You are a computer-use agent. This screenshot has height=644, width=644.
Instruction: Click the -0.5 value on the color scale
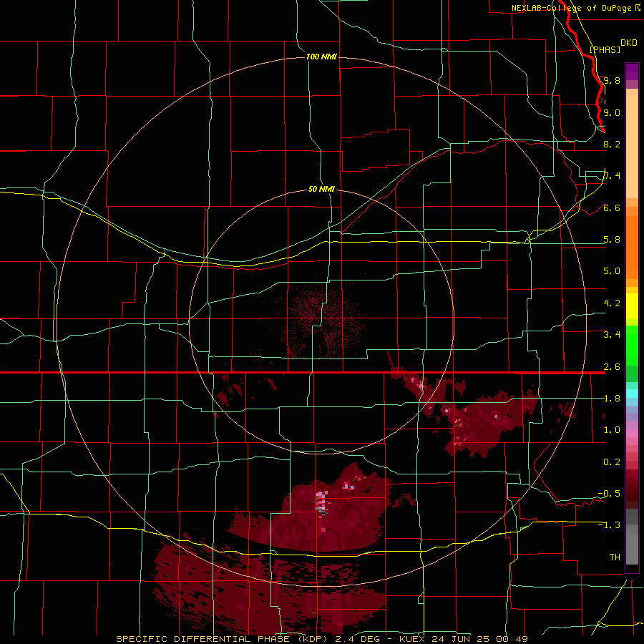click(x=609, y=494)
